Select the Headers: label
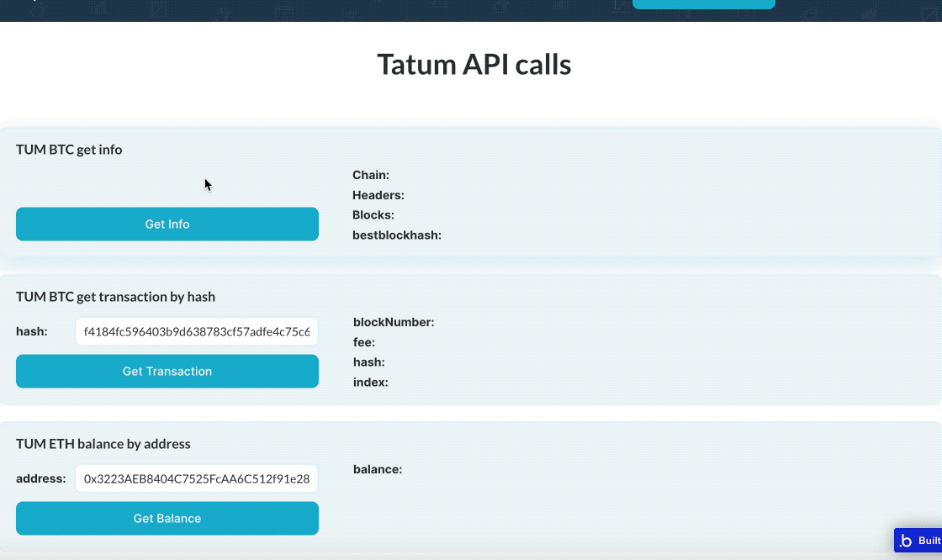 click(x=378, y=195)
